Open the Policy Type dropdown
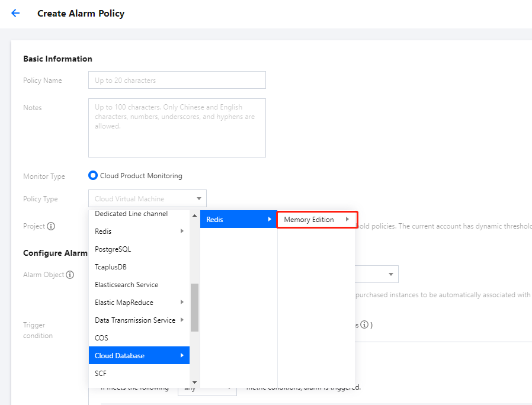 [x=148, y=199]
